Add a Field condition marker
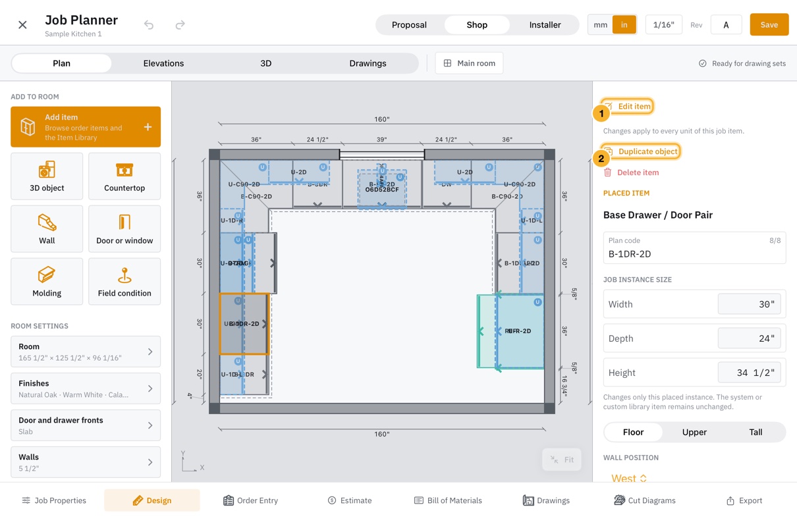Image resolution: width=797 pixels, height=532 pixels. click(124, 282)
